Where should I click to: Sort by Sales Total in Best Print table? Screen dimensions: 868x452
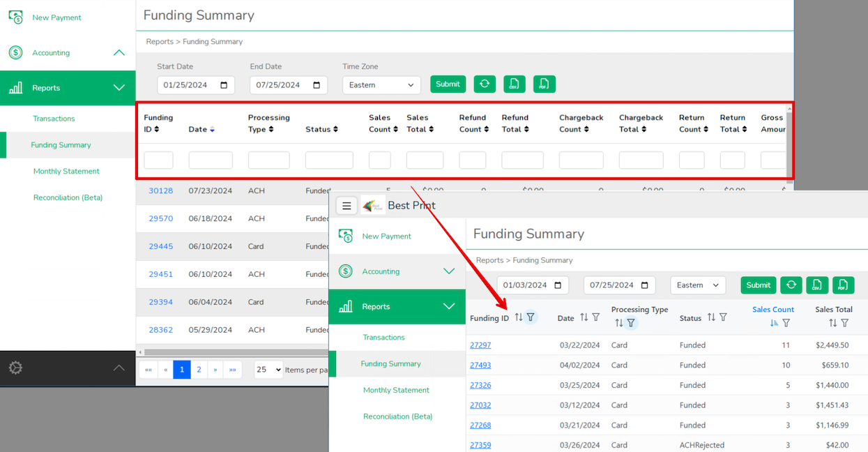[832, 323]
